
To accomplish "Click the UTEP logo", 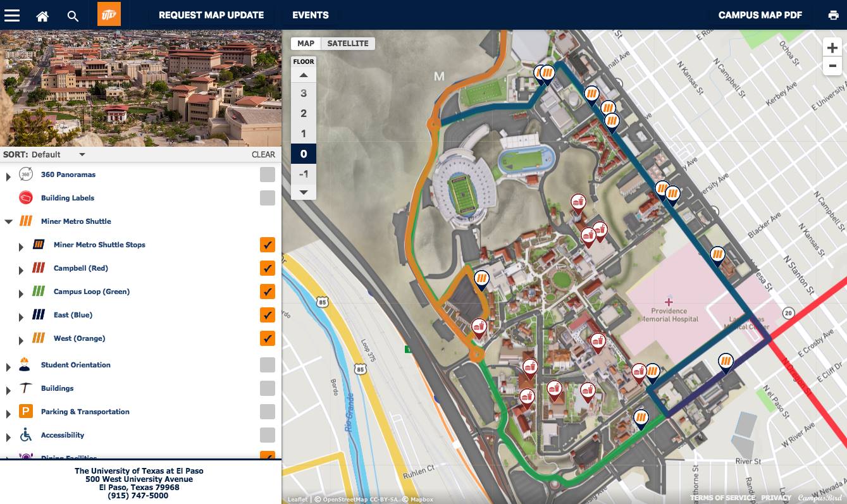I will [x=109, y=15].
